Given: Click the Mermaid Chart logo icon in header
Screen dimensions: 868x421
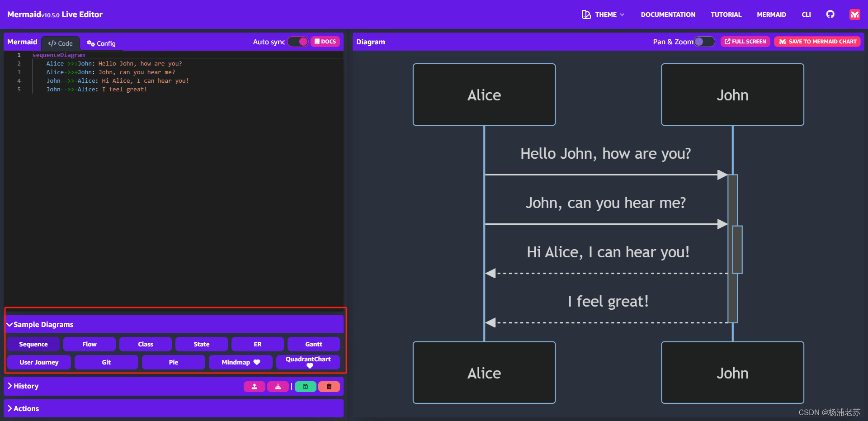Looking at the screenshot, I should coord(855,14).
